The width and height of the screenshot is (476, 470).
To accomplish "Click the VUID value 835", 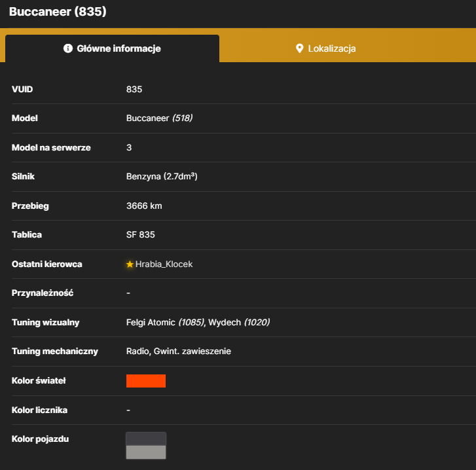I will coord(134,89).
